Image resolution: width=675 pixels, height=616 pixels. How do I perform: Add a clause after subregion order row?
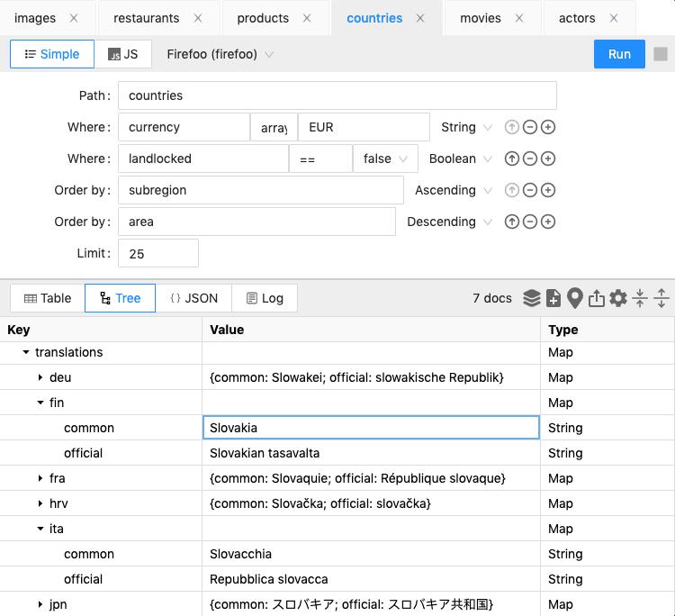tap(547, 190)
